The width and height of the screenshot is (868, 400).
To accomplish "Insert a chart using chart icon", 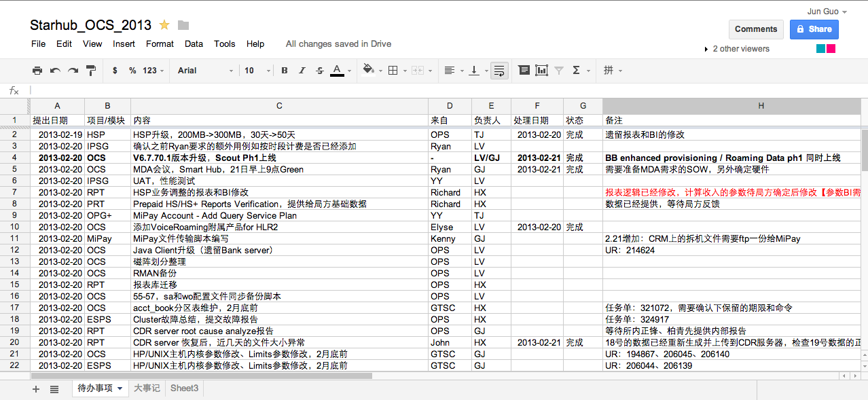I will (541, 71).
